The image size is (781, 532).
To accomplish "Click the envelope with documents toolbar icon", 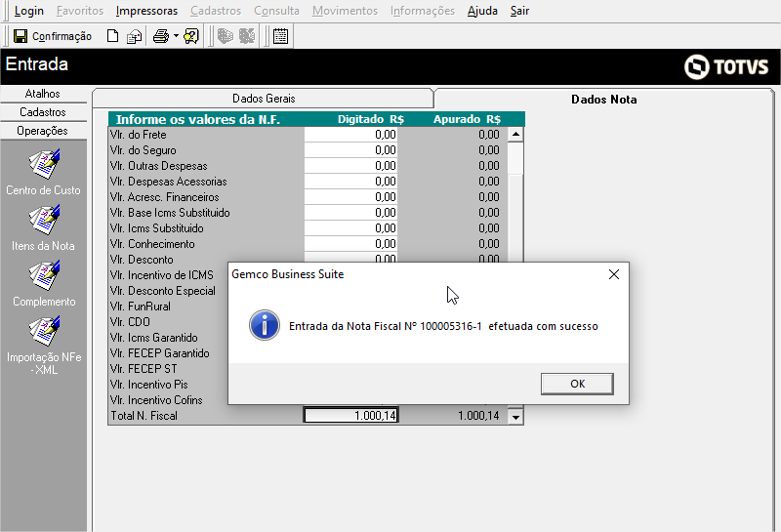I will (x=134, y=36).
